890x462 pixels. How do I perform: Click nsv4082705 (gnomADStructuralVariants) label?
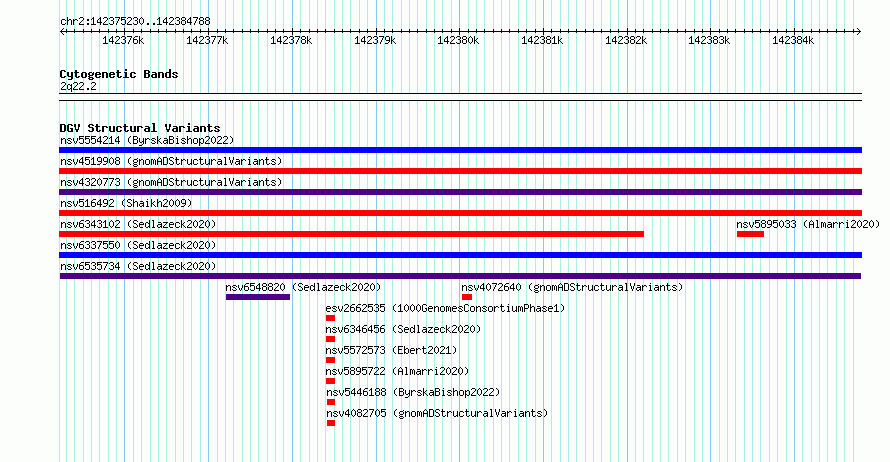[437, 413]
